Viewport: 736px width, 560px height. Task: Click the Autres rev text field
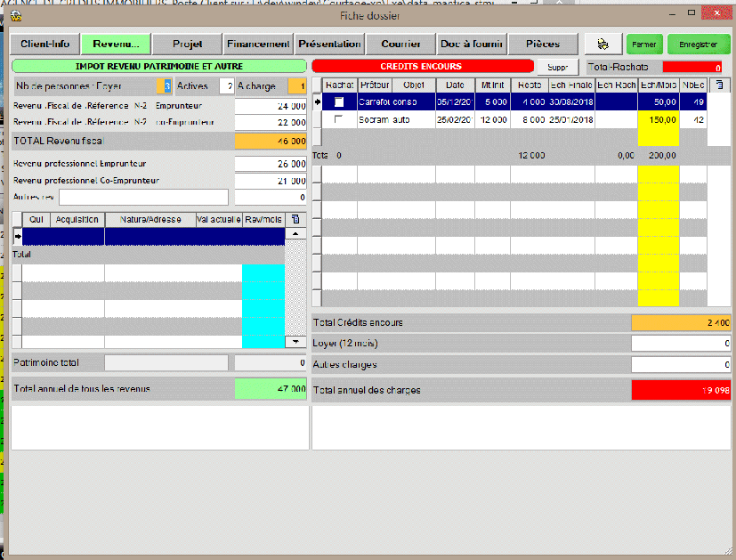143,197
